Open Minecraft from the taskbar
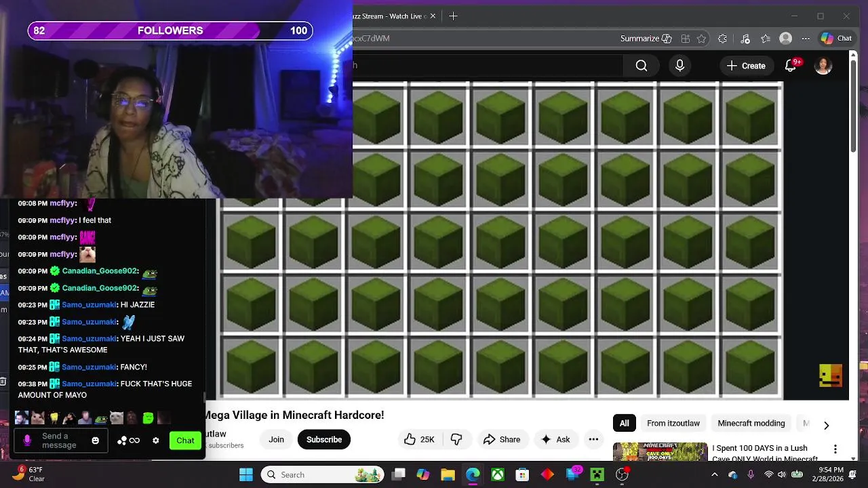Viewport: 868px width, 488px height. (x=597, y=474)
